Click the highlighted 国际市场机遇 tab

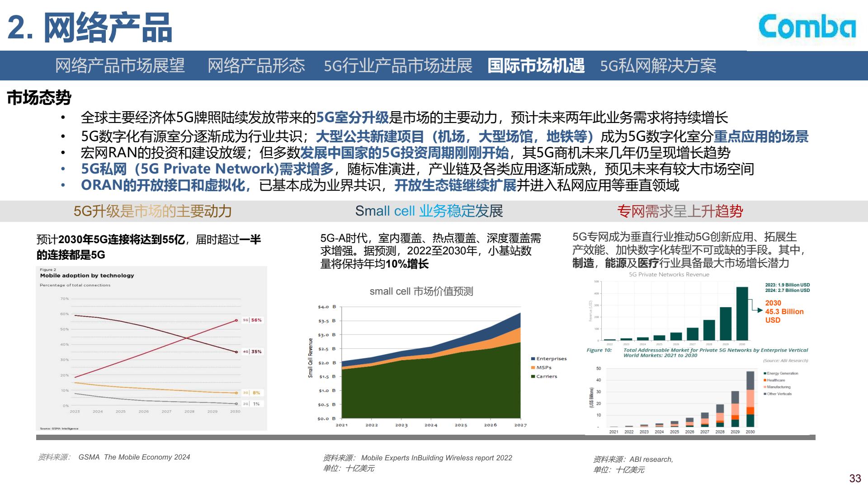tap(536, 66)
